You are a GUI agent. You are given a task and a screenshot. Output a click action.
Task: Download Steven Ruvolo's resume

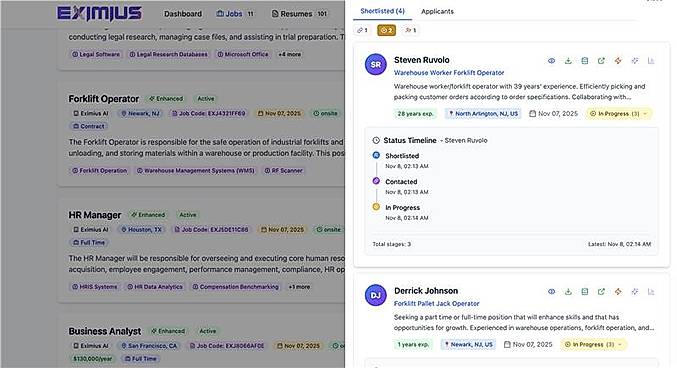point(568,61)
